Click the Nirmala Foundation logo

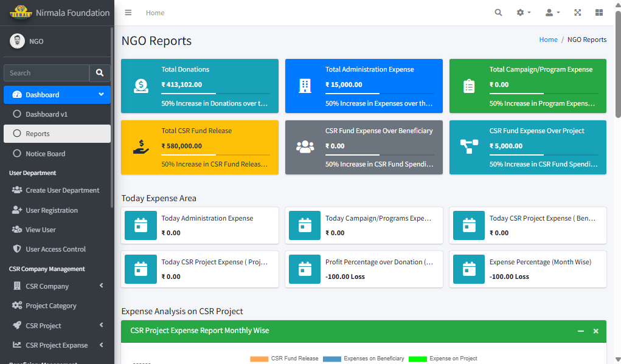(21, 13)
